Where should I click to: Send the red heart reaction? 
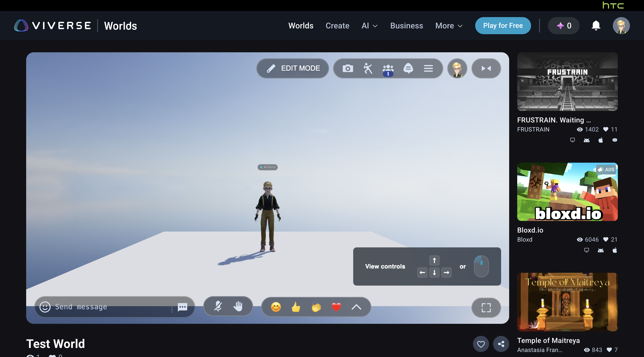336,307
